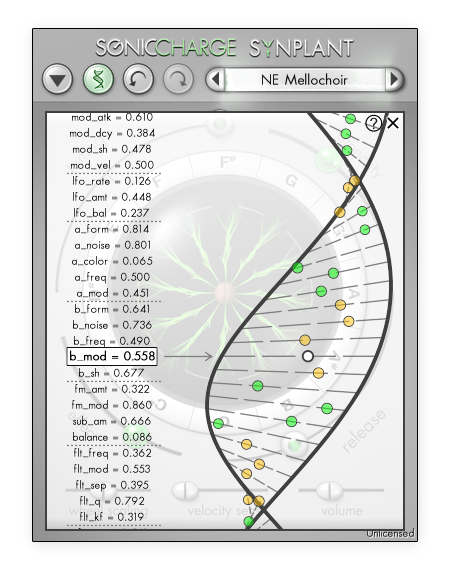Open the down-arrow main menu button
Screen dimensions: 450x570
(57, 79)
